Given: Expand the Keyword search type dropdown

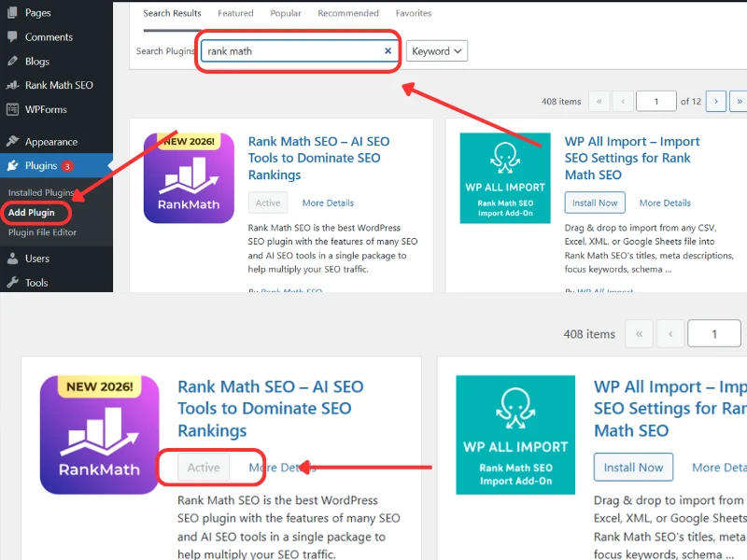Looking at the screenshot, I should click(437, 51).
